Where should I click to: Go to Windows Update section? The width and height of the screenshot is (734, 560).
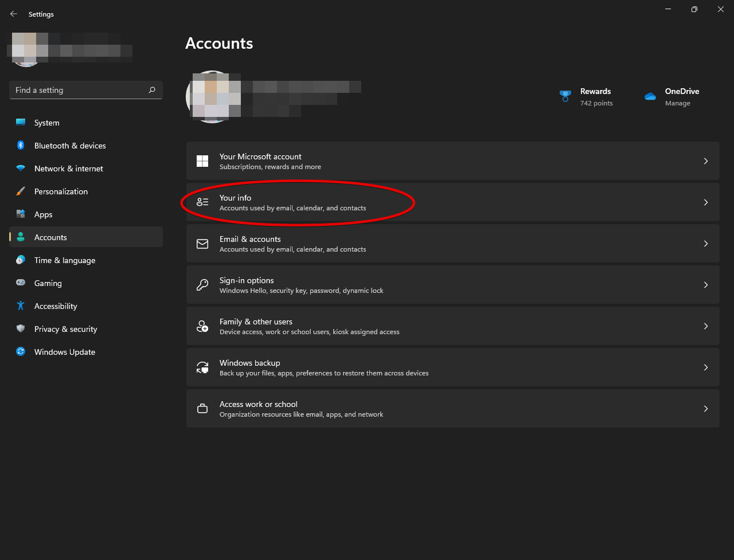click(86, 352)
